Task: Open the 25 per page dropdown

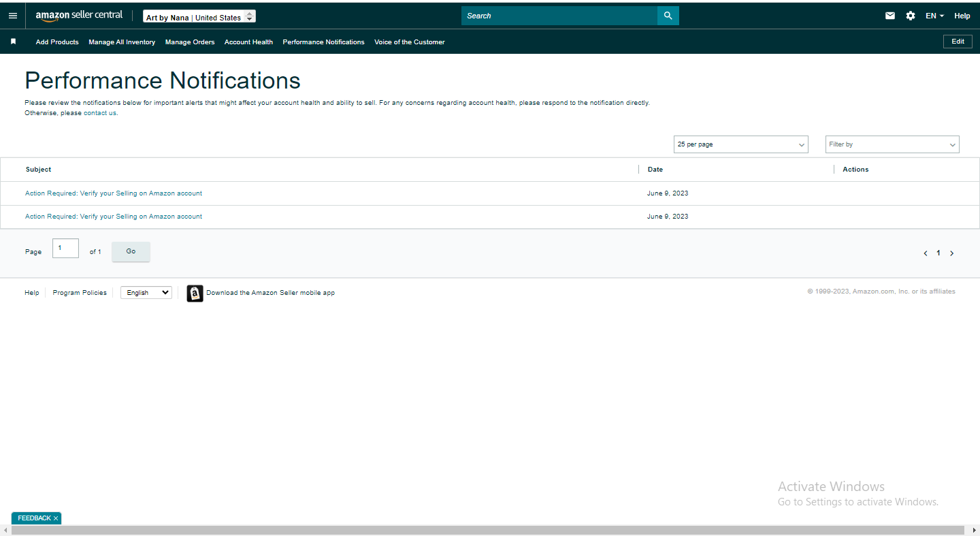Action: click(x=741, y=144)
